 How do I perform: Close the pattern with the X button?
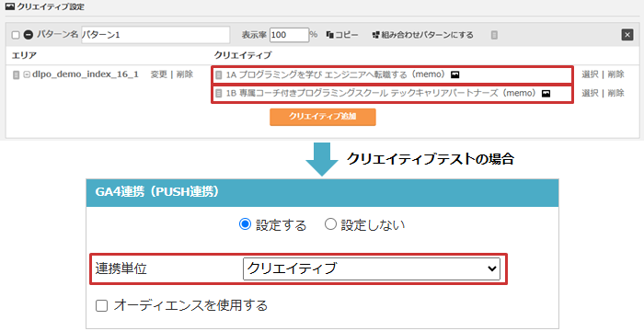point(627,35)
